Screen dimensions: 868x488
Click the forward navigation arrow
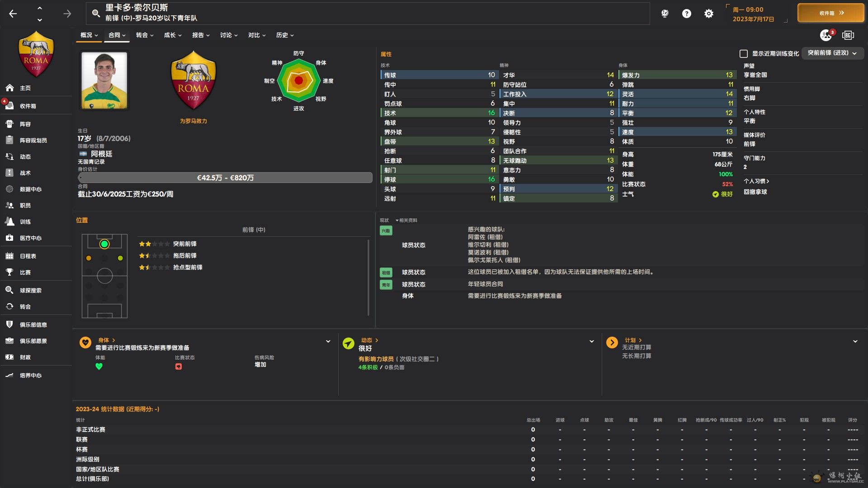click(67, 14)
